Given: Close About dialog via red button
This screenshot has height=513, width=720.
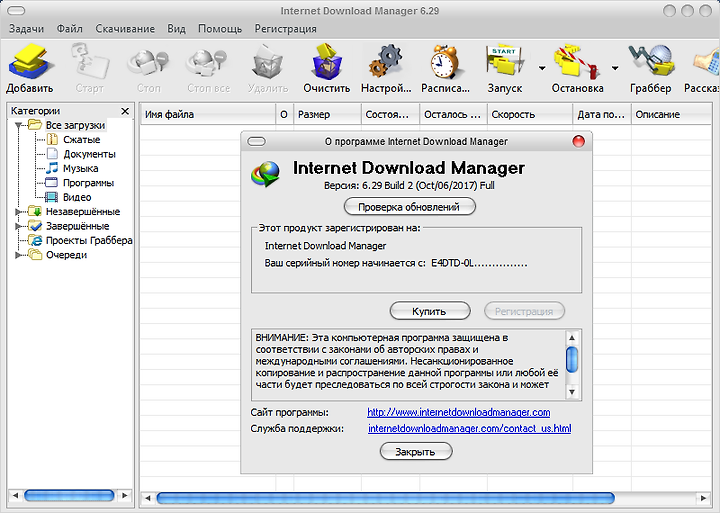Looking at the screenshot, I should tap(579, 141).
